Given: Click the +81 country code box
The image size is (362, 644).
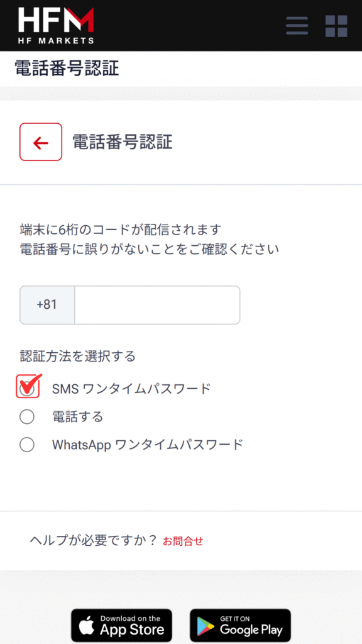Looking at the screenshot, I should (x=47, y=305).
